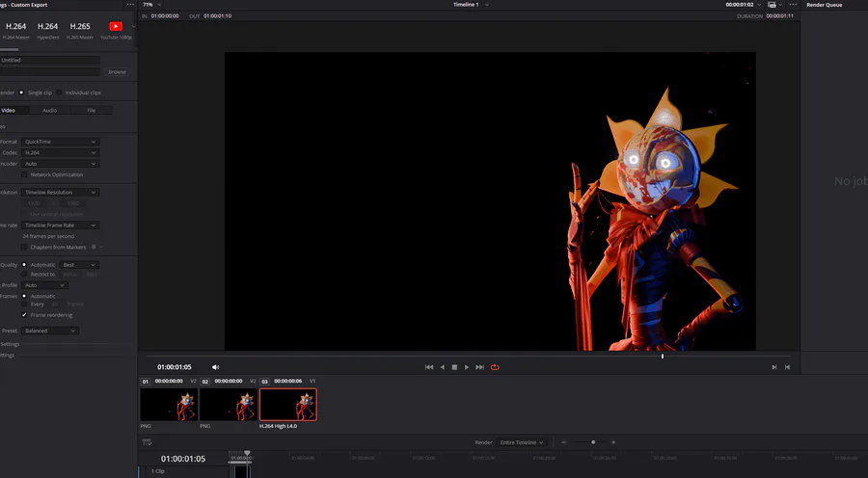This screenshot has height=478, width=868.
Task: Open the Timeline Resolution dropdown
Action: click(61, 193)
